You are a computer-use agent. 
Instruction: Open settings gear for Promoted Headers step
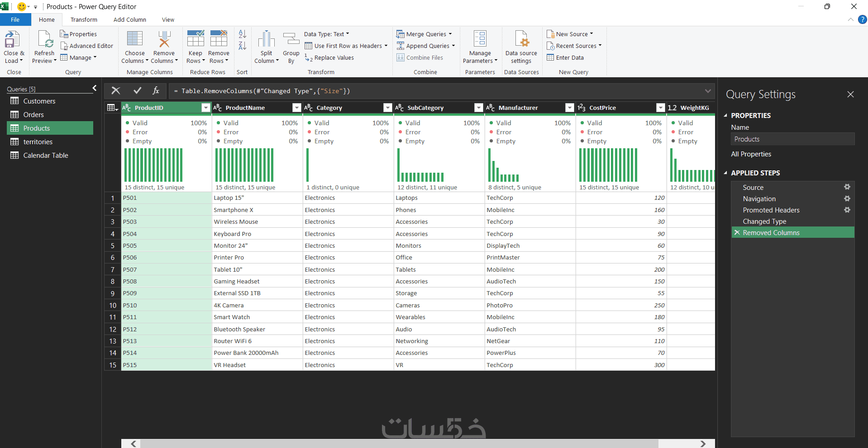click(847, 210)
